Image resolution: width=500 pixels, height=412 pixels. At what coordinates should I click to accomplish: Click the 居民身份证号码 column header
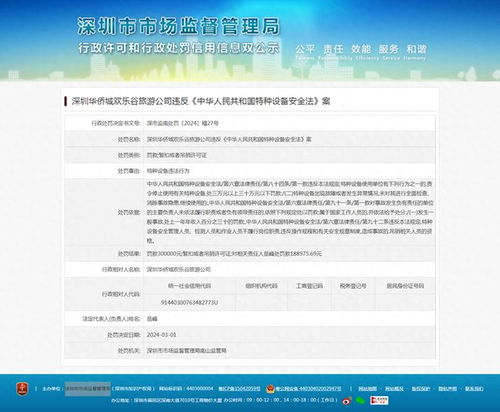click(405, 286)
